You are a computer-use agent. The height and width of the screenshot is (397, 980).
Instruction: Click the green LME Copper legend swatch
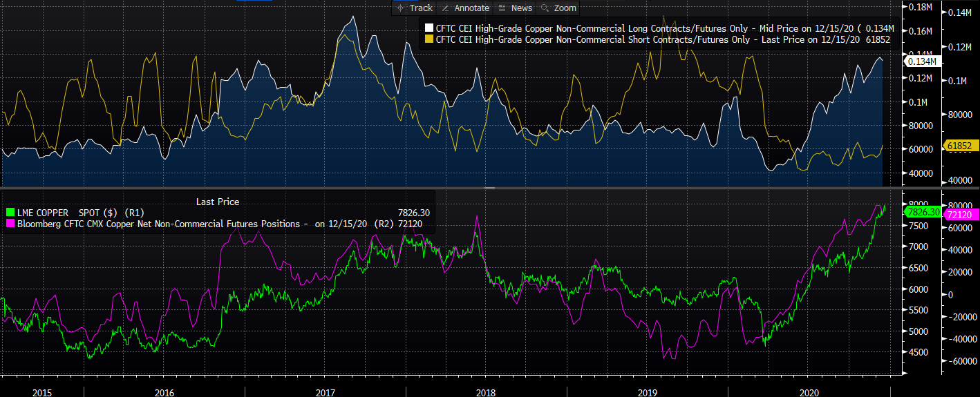10,213
